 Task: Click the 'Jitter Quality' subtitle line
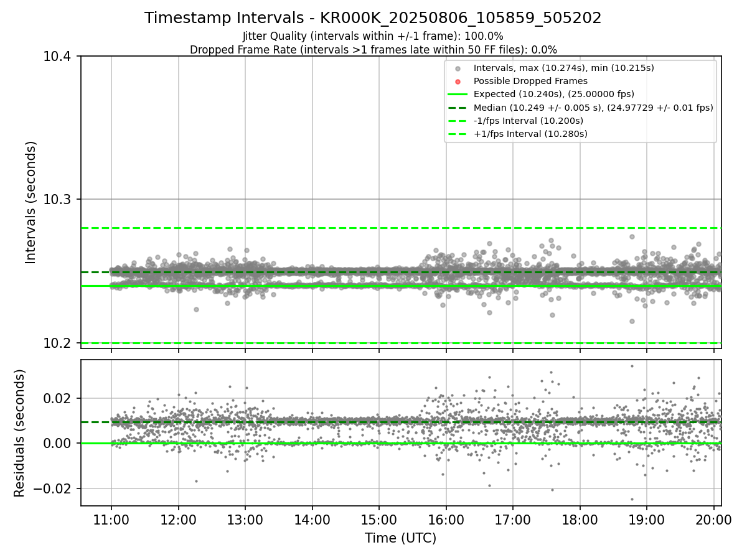[373, 36]
